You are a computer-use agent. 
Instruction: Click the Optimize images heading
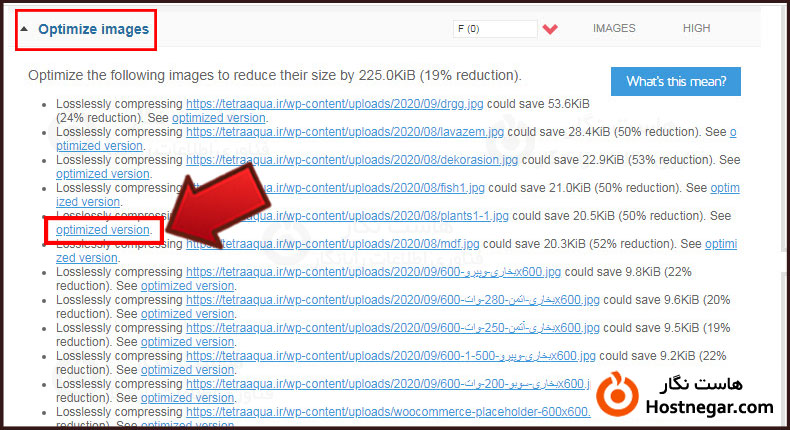pos(93,30)
